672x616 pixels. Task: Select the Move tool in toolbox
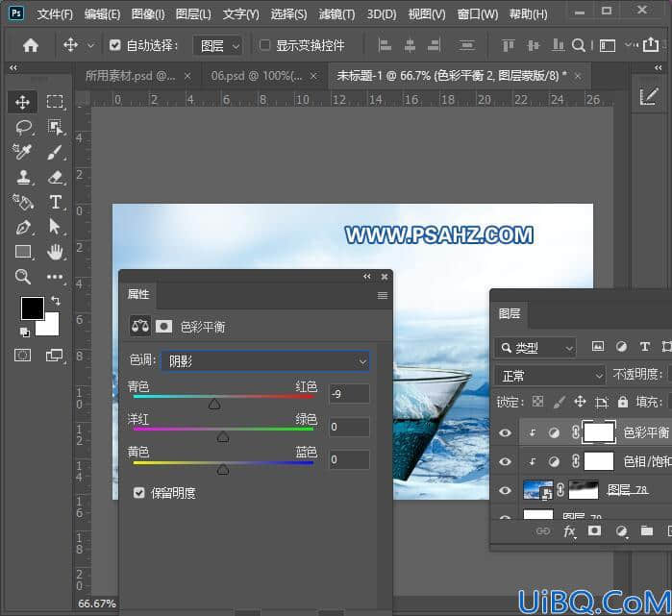coord(22,102)
